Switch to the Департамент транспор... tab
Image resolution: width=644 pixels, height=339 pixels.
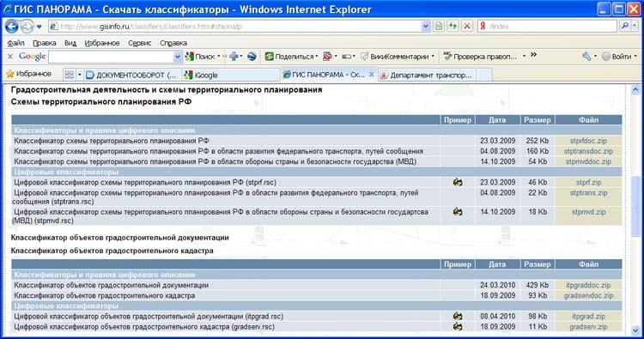pos(427,76)
